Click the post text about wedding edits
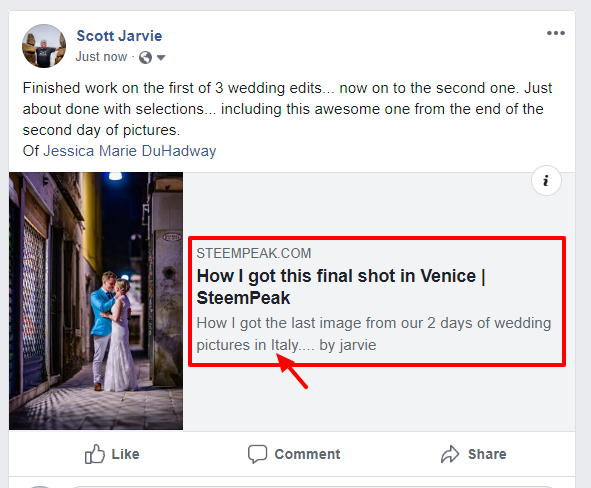Image resolution: width=591 pixels, height=488 pixels. point(287,109)
